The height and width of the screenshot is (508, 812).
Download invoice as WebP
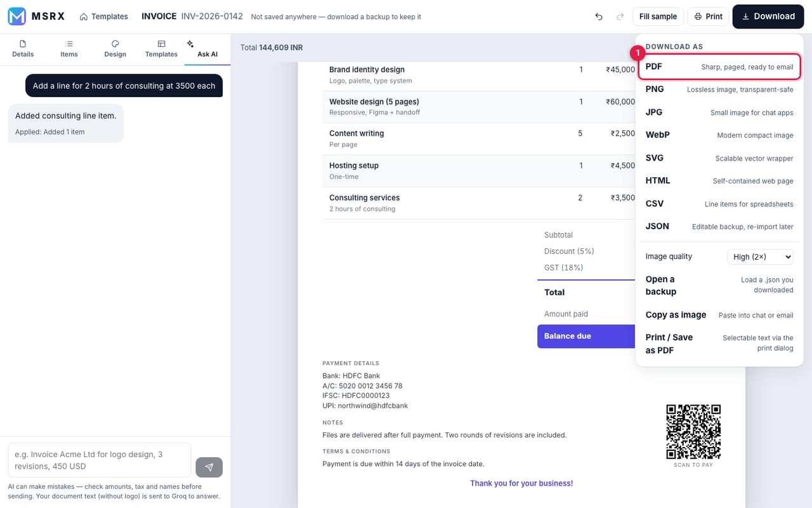coord(719,135)
